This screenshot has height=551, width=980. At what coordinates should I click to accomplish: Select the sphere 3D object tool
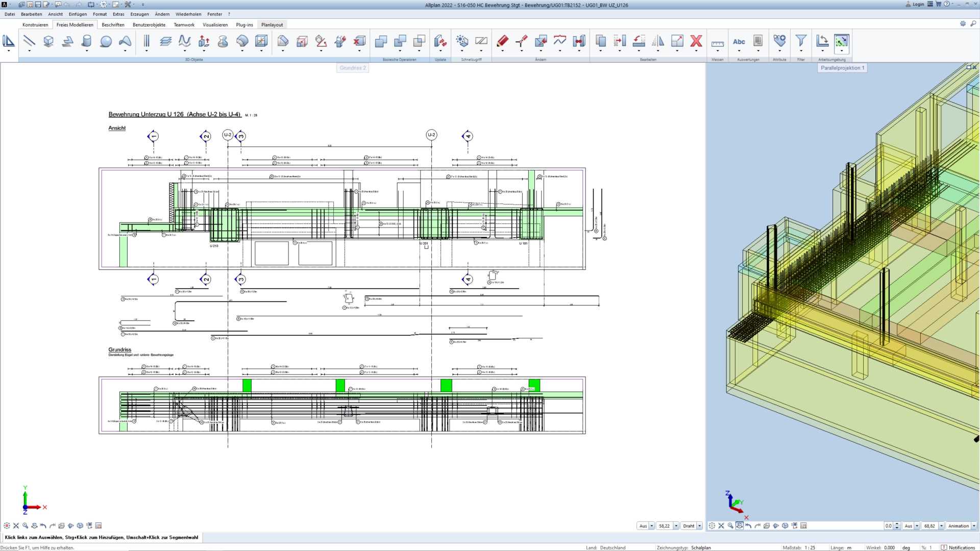click(106, 41)
